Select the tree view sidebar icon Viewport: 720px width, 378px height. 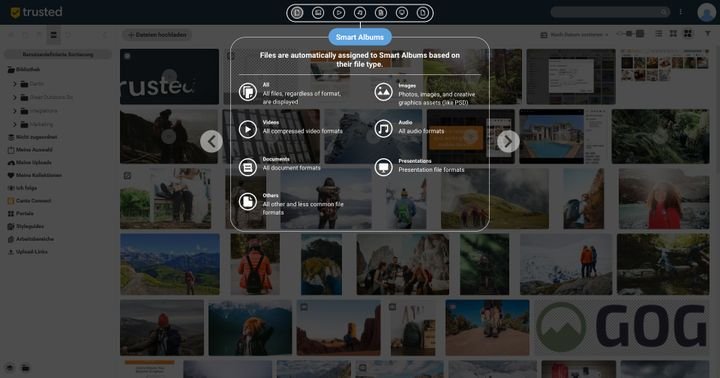(x=53, y=35)
